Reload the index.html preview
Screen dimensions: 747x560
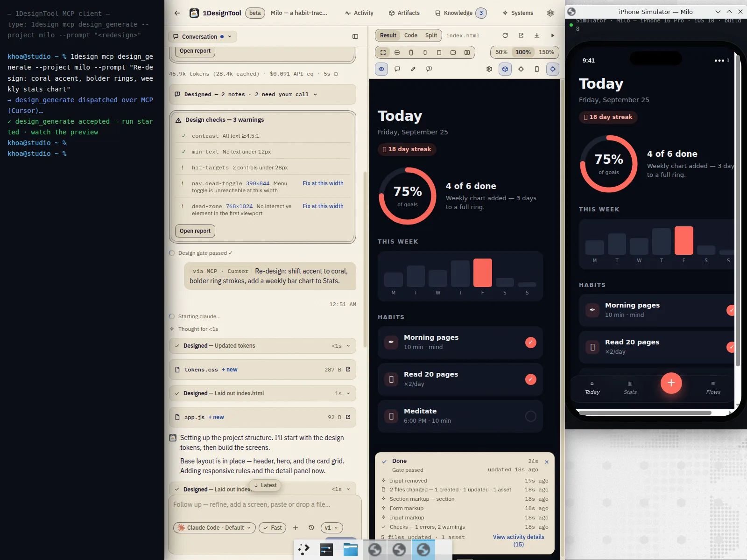click(505, 35)
